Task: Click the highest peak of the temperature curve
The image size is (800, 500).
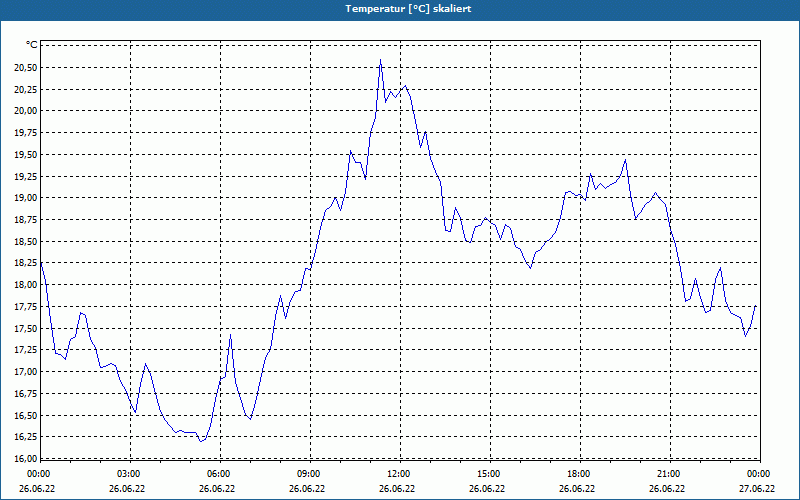Action: [380, 60]
